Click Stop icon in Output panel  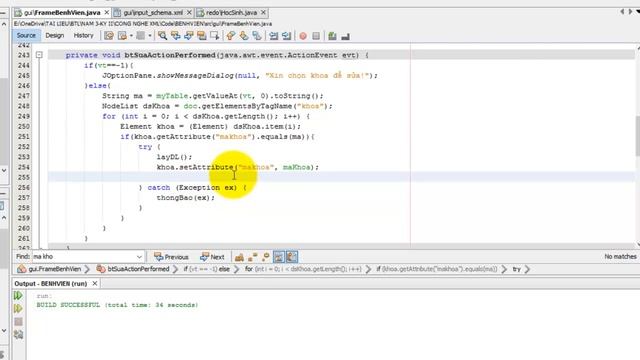(x=18, y=322)
